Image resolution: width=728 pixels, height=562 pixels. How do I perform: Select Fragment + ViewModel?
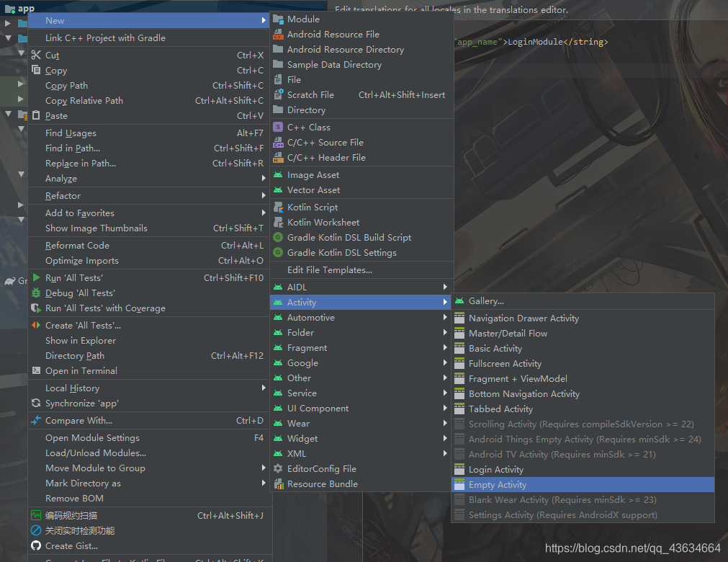point(583,378)
